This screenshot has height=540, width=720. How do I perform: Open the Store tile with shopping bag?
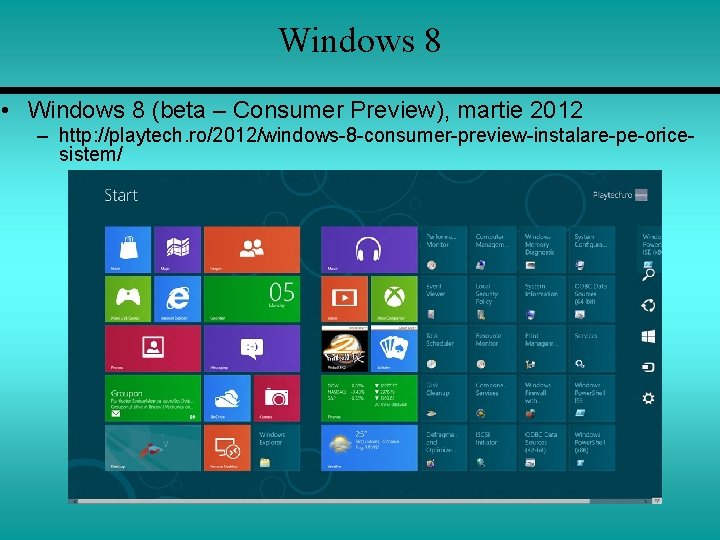coord(128,249)
